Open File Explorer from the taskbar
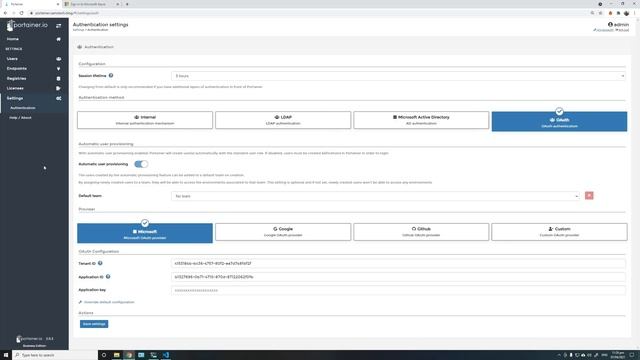Image resolution: width=640 pixels, height=360 pixels. pos(116,355)
